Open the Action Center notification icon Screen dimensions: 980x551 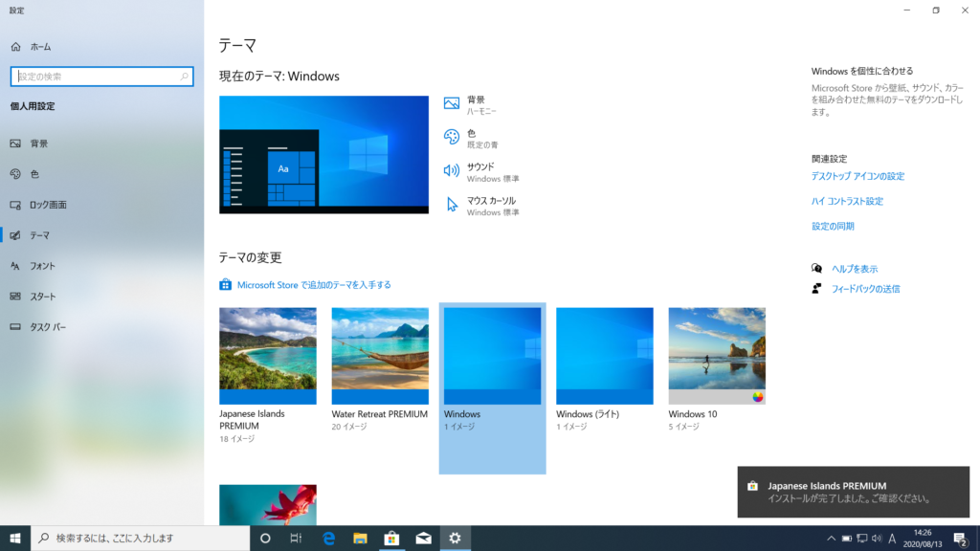click(961, 539)
